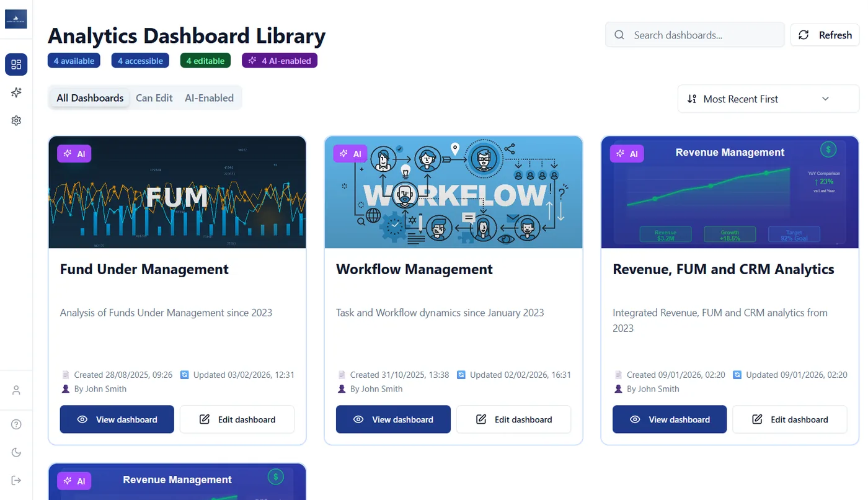Screen dimensions: 868x500
Task: Open the AI sparkle icon in sidebar
Action: 16,92
